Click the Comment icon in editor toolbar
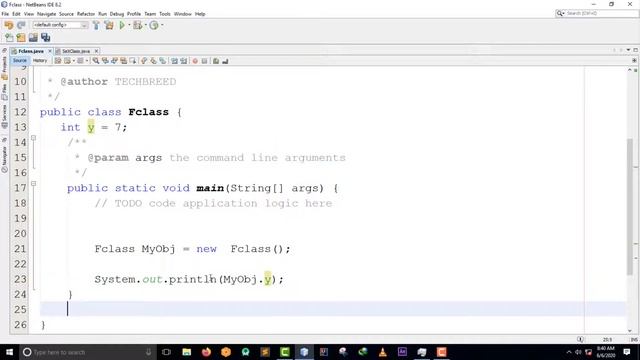Screen dimensions: 640x360 click(x=216, y=61)
